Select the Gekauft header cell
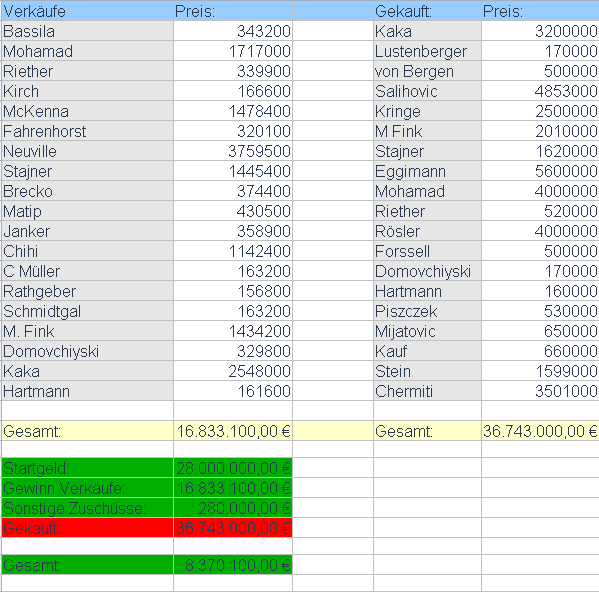 427,11
